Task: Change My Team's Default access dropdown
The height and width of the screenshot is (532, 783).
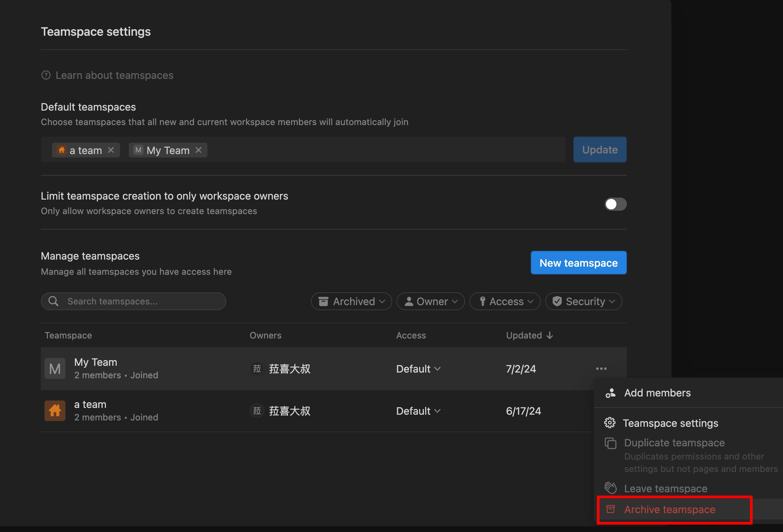Action: tap(418, 368)
